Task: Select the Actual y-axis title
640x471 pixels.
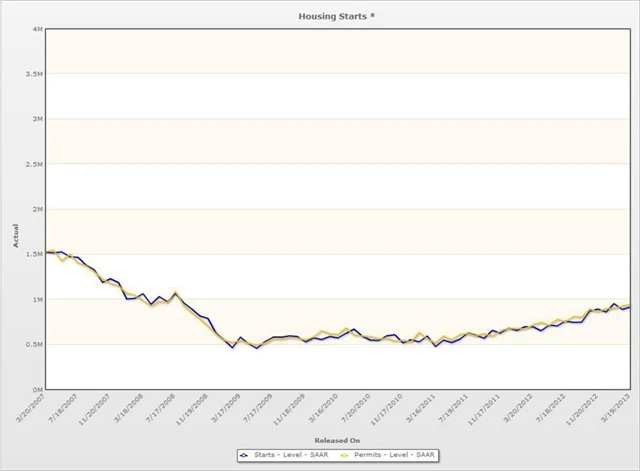Action: [16, 236]
